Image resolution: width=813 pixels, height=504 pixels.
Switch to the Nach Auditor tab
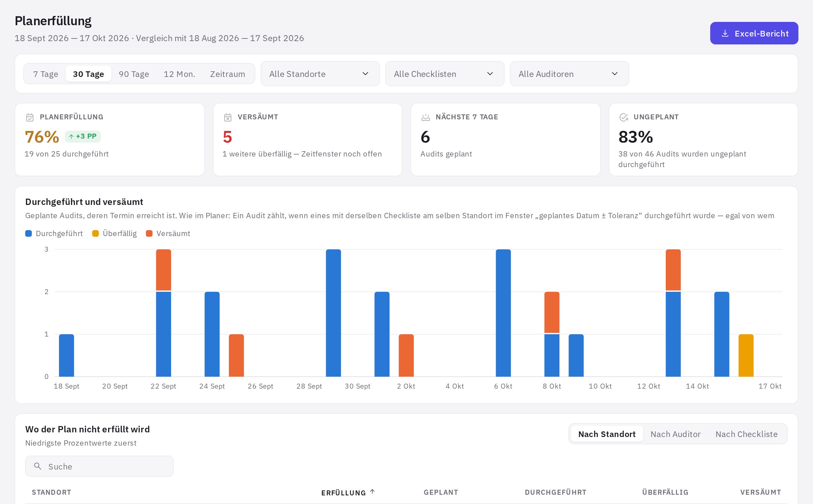tap(675, 434)
